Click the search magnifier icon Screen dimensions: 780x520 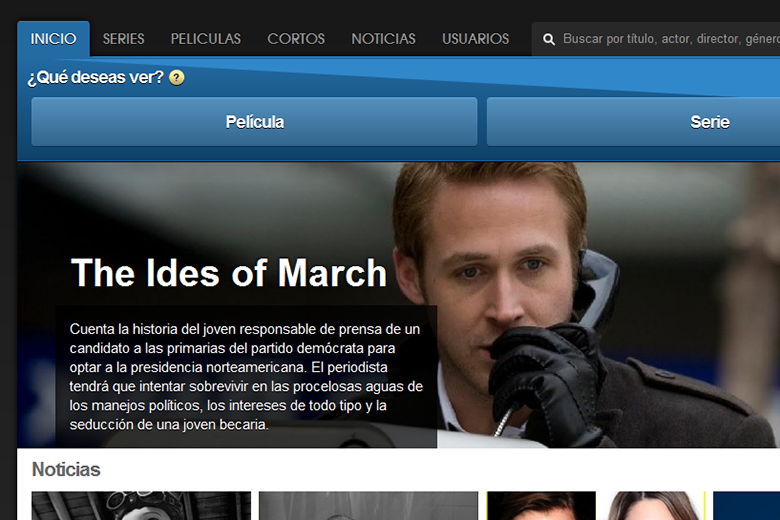(x=549, y=39)
